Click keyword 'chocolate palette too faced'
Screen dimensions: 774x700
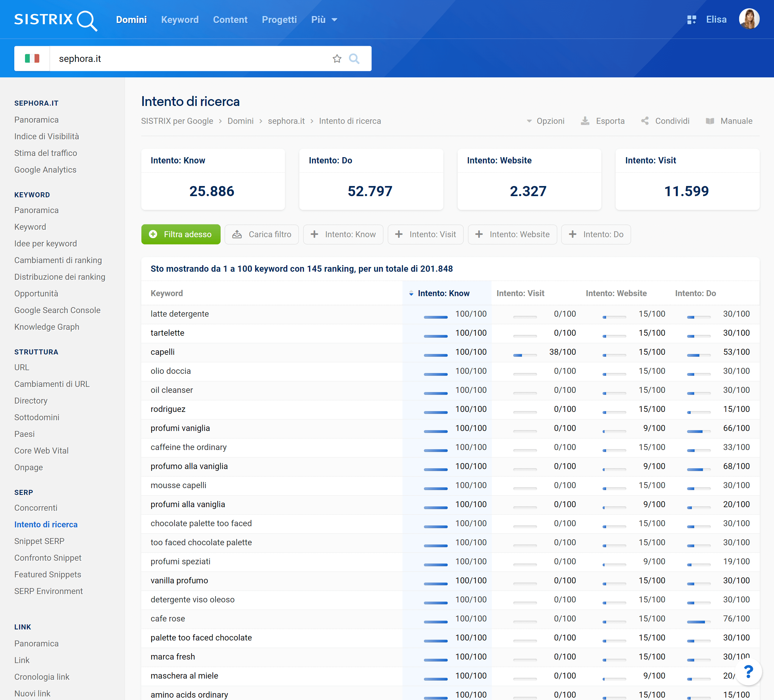pyautogui.click(x=201, y=523)
